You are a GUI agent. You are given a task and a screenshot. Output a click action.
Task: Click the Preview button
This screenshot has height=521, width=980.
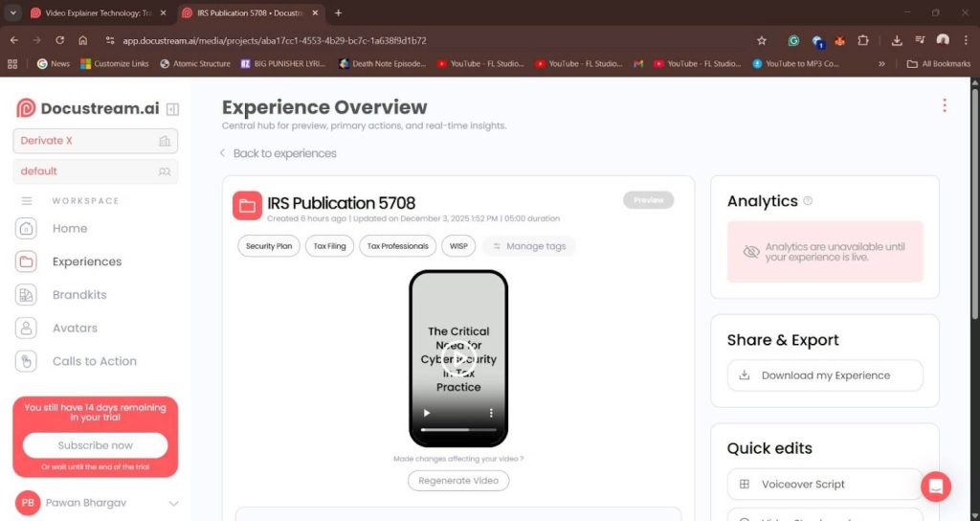point(648,200)
